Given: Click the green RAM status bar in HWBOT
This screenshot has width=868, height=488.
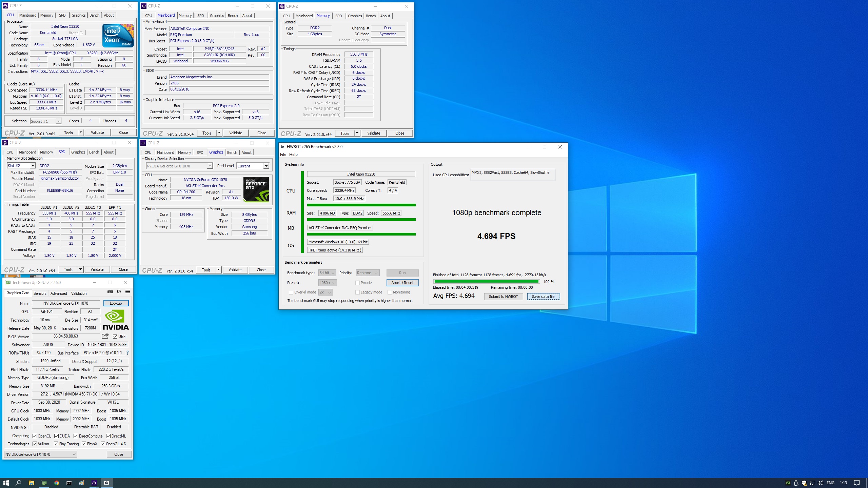Looking at the screenshot, I should (361, 220).
